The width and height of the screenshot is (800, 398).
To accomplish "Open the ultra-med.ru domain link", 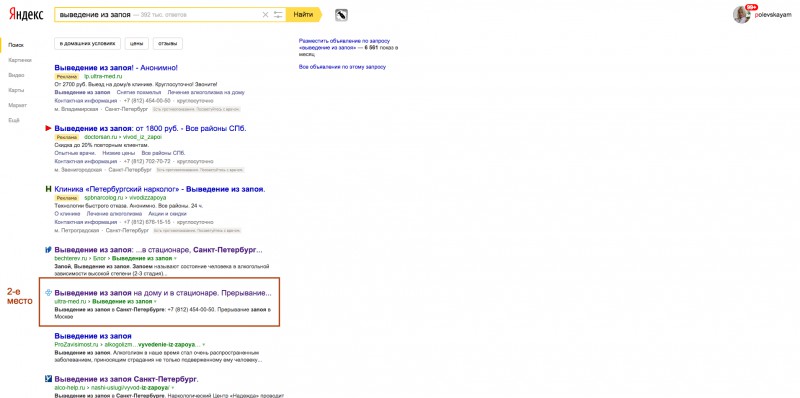I will pos(69,302).
